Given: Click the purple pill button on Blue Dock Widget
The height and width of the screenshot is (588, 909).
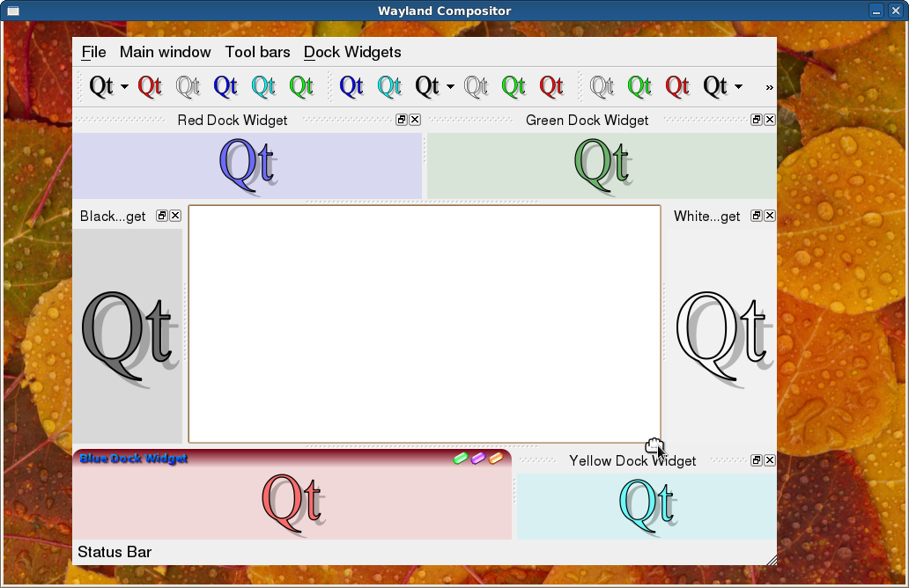Looking at the screenshot, I should [x=478, y=459].
